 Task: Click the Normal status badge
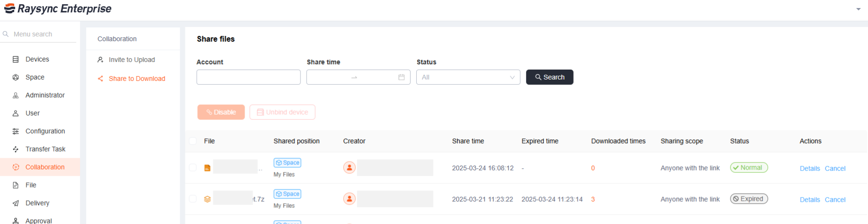(749, 168)
